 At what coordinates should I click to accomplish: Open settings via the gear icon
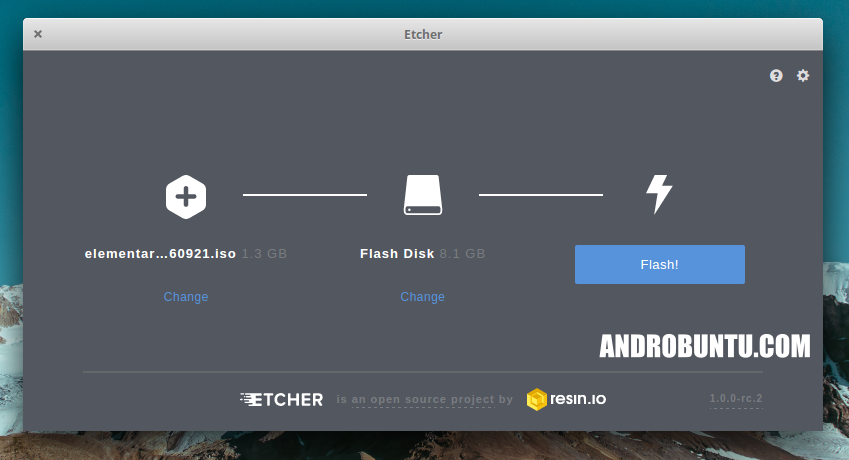click(x=803, y=76)
